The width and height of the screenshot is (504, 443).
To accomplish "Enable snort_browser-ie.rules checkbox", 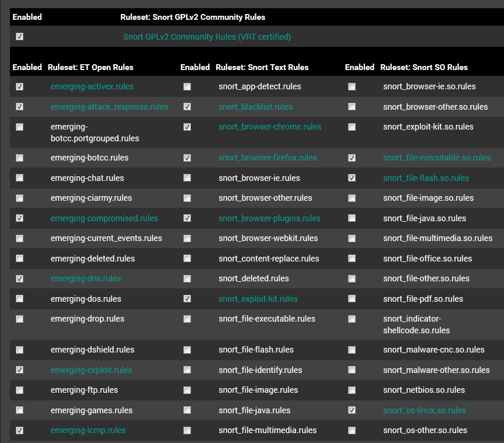I will pos(187,178).
